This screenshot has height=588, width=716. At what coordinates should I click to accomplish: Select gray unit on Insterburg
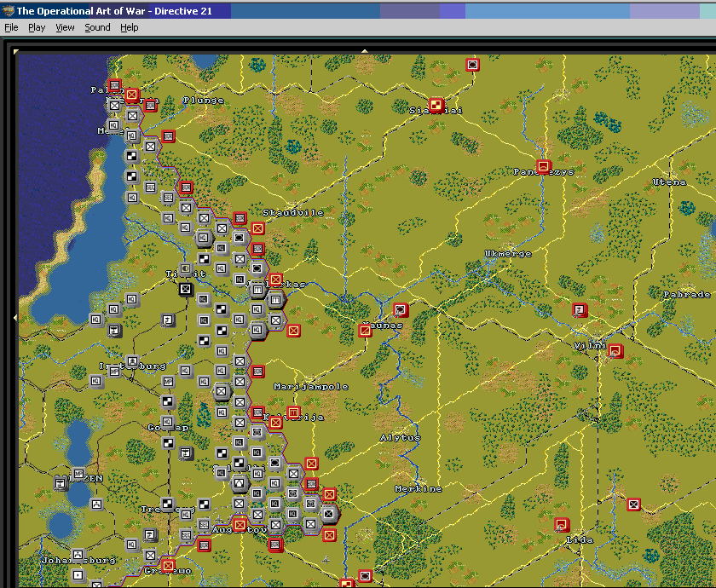click(132, 361)
